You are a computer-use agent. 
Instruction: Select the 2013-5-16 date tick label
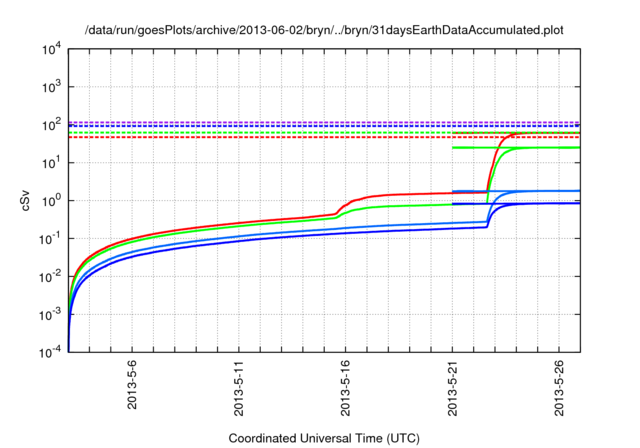tap(346, 383)
